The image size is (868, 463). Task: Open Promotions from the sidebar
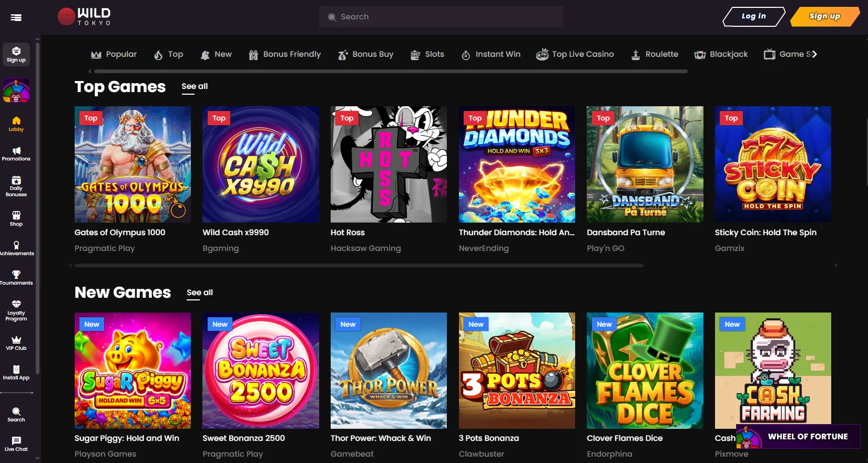pos(16,154)
